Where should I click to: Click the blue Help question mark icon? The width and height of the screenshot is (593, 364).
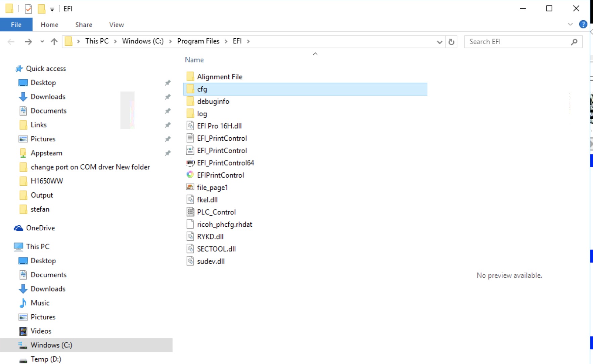coord(583,24)
